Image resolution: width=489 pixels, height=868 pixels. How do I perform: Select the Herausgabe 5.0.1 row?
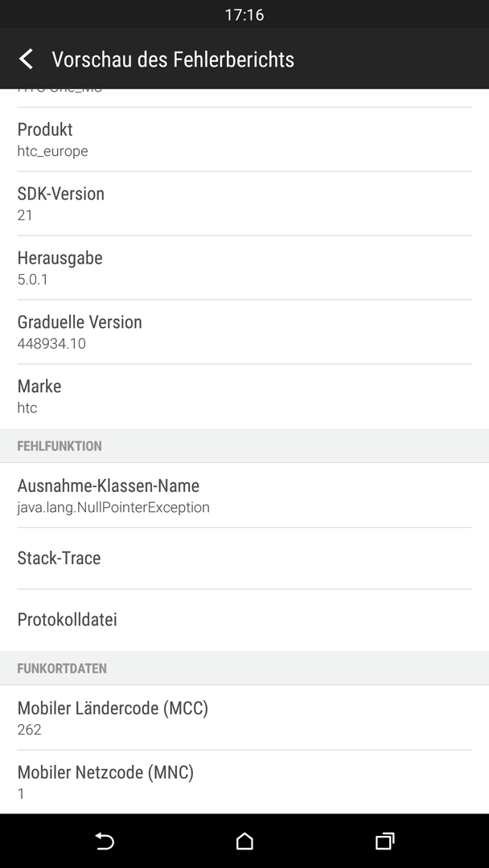[244, 268]
